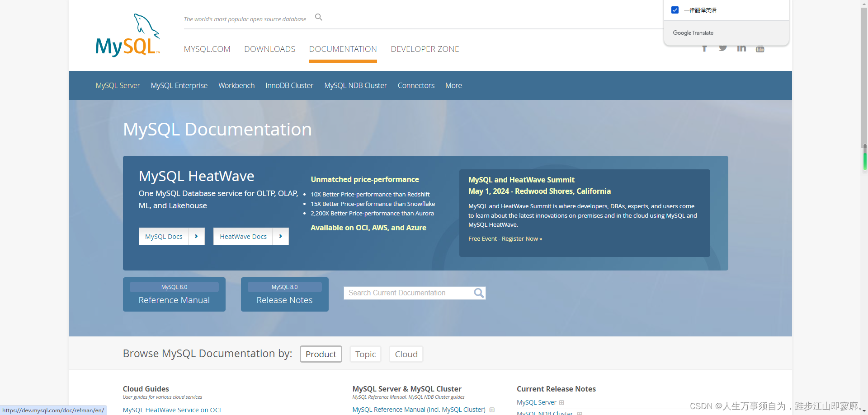Open the DEVELOPER ZONE tab

pos(425,49)
